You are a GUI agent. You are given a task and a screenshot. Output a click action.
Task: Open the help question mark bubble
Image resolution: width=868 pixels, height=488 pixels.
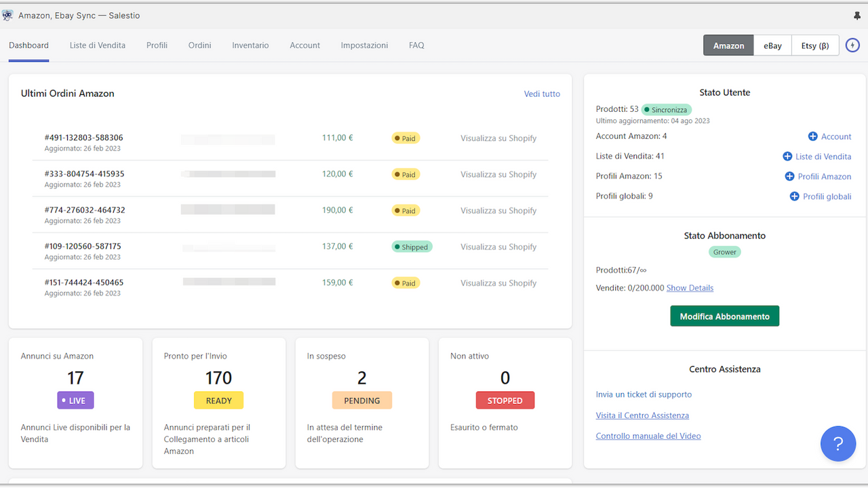coord(838,444)
